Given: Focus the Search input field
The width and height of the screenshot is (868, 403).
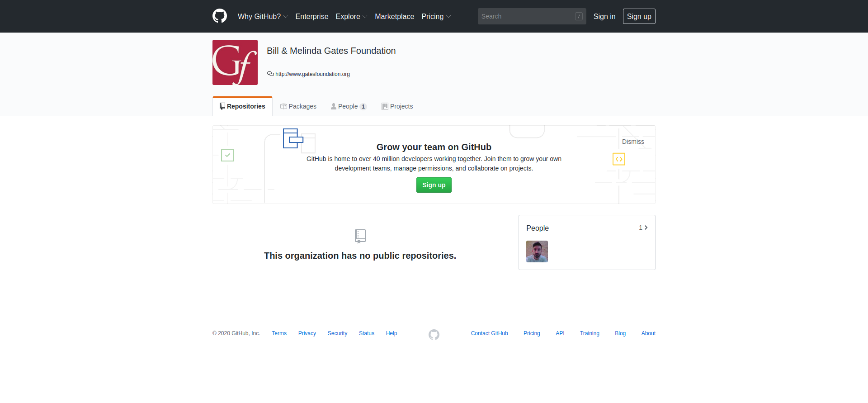Looking at the screenshot, I should click(527, 16).
